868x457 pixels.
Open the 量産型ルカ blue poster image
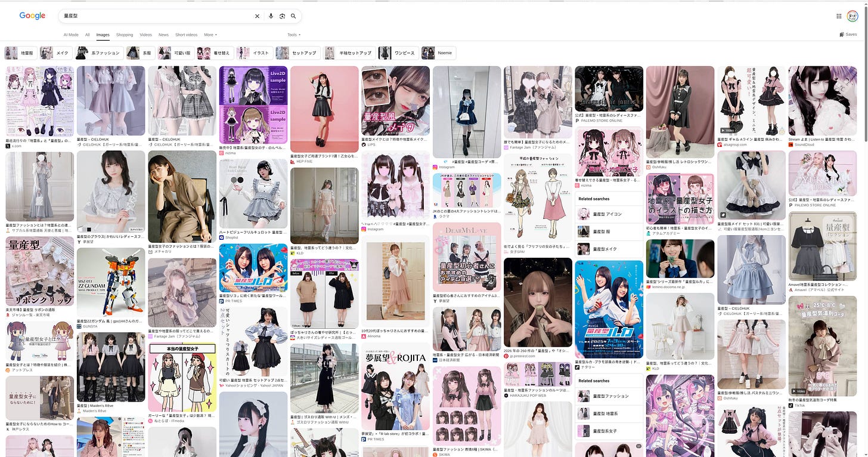(x=609, y=308)
